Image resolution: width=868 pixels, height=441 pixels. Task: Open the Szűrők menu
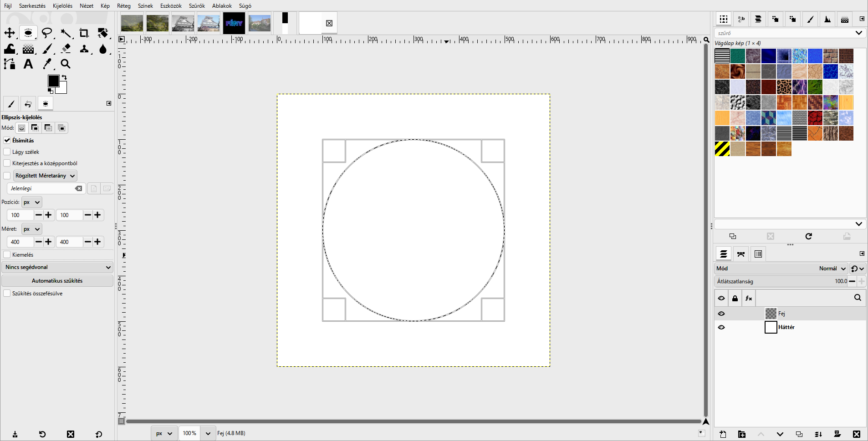pyautogui.click(x=197, y=6)
